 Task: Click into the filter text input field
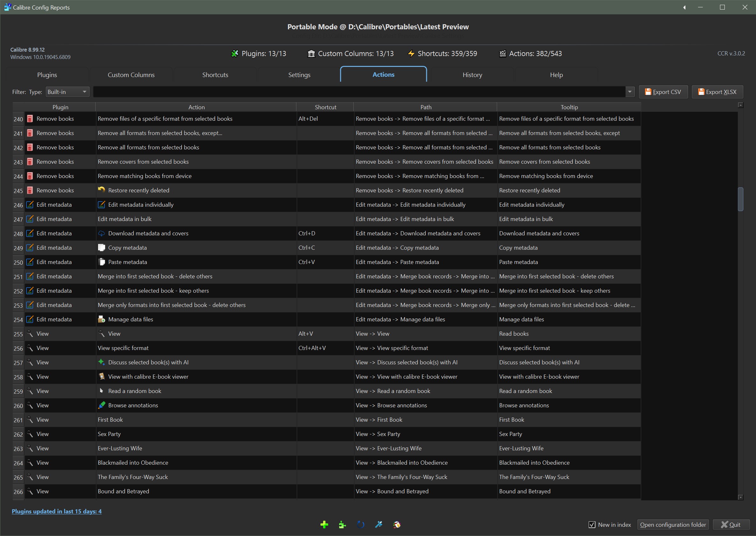tap(358, 92)
